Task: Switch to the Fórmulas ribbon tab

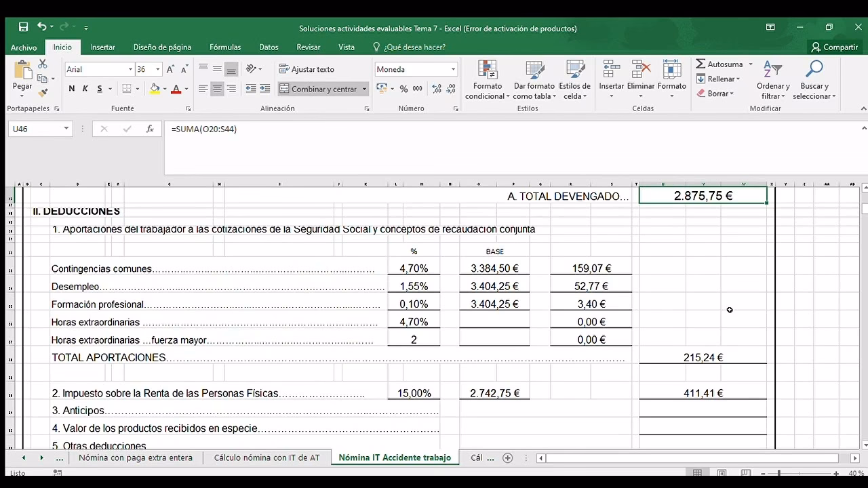Action: [x=225, y=47]
